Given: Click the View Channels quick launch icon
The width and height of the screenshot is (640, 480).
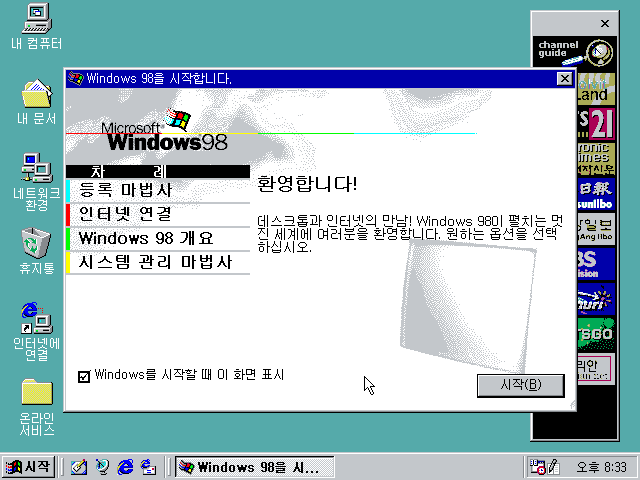Looking at the screenshot, I should [102, 467].
